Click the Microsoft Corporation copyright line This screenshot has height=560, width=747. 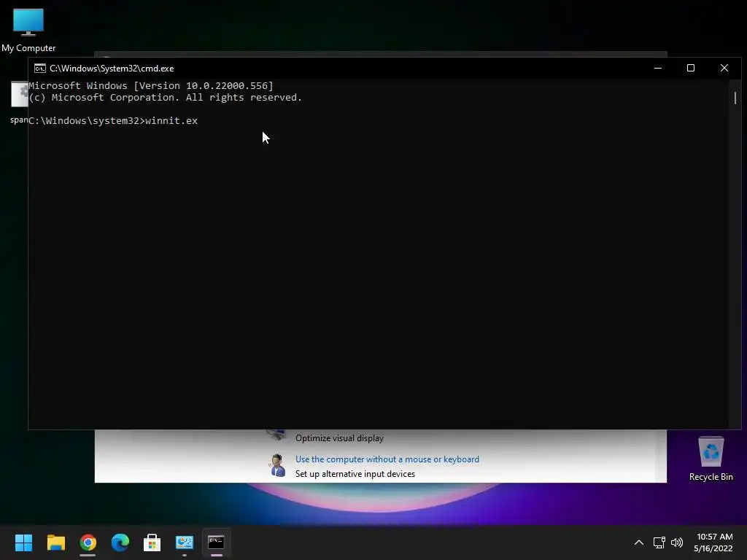point(166,97)
